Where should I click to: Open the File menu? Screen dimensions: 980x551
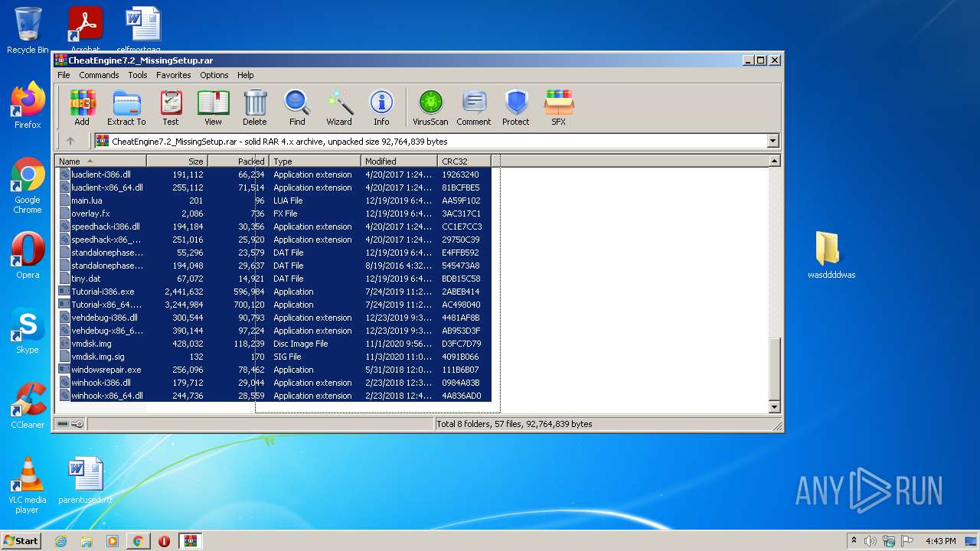pos(64,75)
